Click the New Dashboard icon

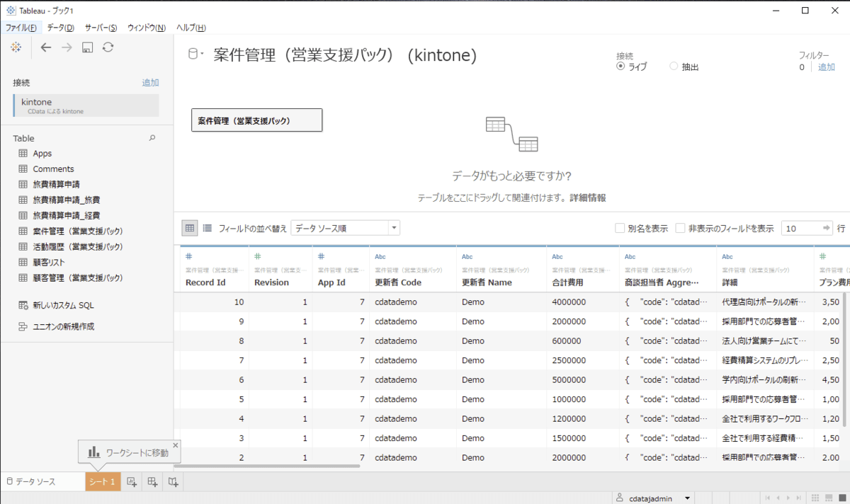(x=152, y=482)
